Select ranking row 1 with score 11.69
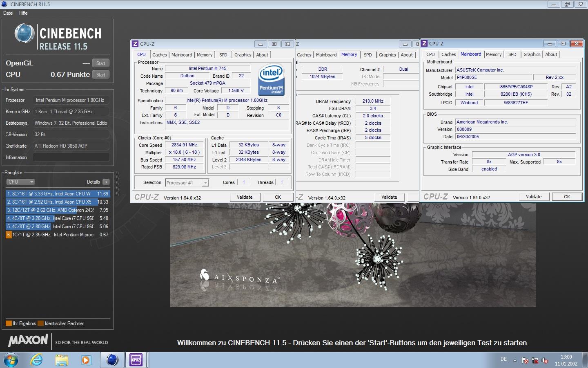588x368 pixels. [x=58, y=194]
